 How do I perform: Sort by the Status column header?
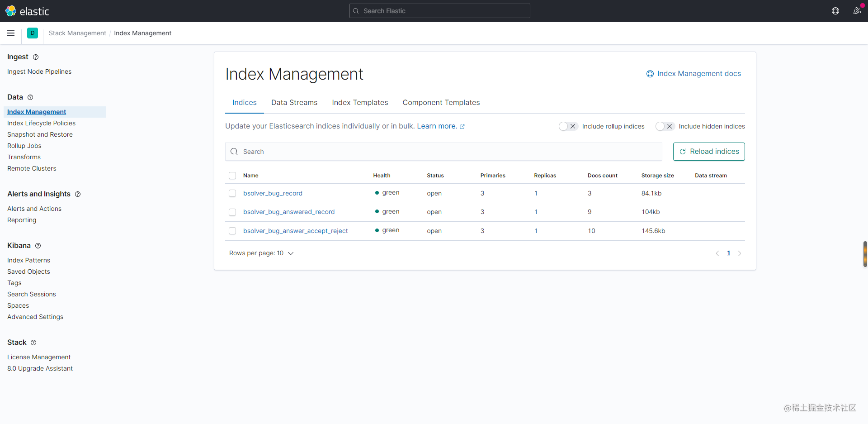[x=435, y=176]
